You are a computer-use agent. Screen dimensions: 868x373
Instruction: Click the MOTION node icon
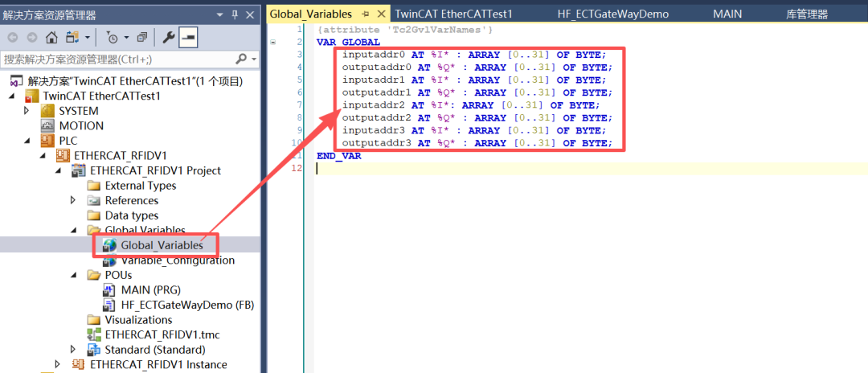tap(47, 125)
